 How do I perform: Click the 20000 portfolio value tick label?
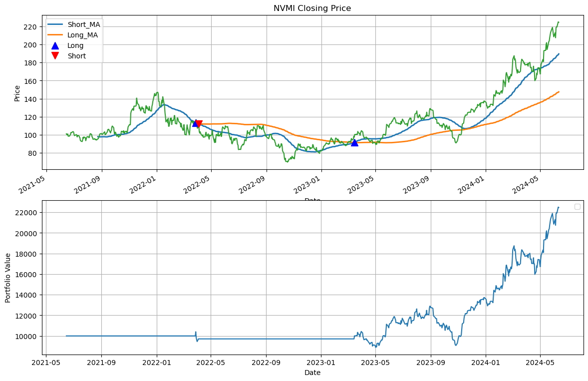coord(25,233)
